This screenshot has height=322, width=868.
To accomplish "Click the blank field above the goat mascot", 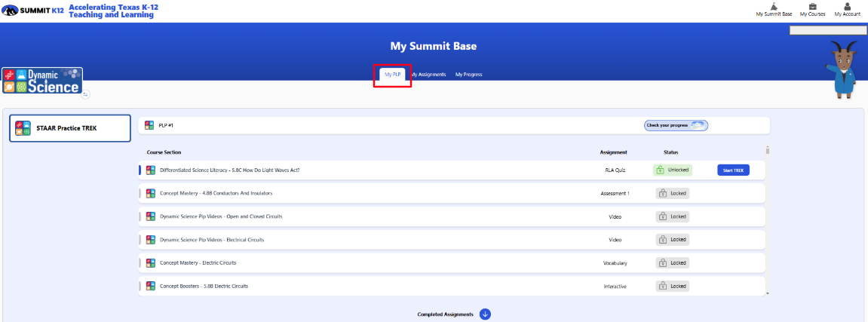I will [x=827, y=31].
